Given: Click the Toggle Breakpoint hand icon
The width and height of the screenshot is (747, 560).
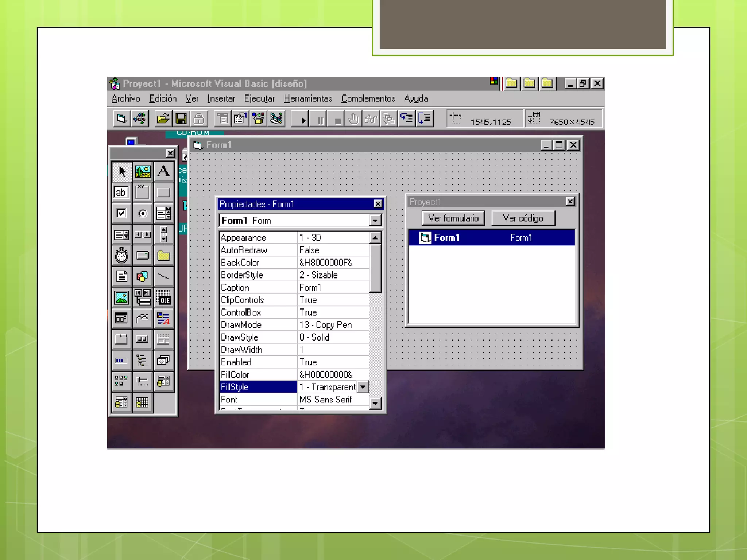Looking at the screenshot, I should click(x=353, y=119).
